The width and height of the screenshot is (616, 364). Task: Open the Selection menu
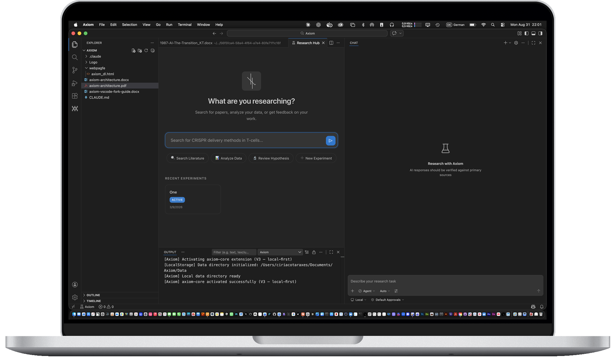point(129,25)
